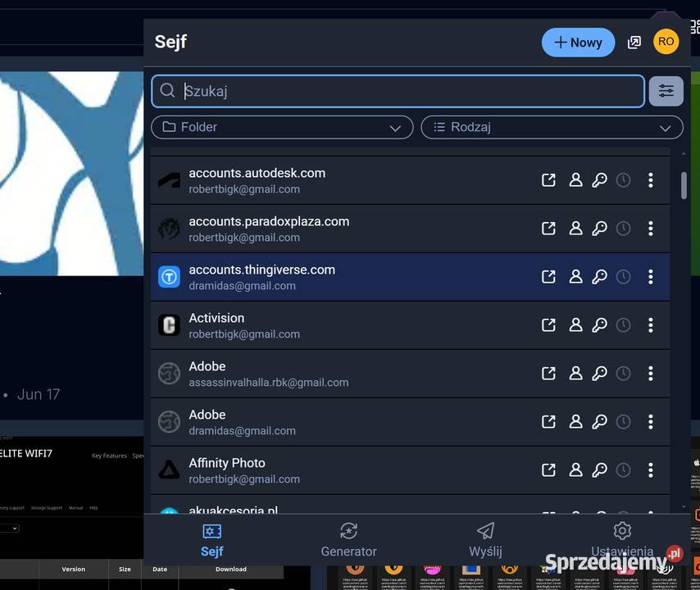The image size is (700, 590).
Task: Launch Adobe assassinvalhalla.rbk website icon
Action: coord(548,373)
